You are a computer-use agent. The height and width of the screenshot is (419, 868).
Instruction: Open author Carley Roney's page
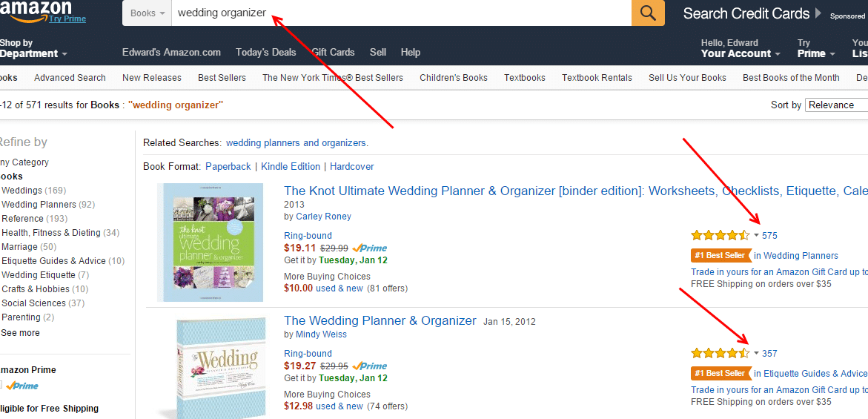point(323,217)
